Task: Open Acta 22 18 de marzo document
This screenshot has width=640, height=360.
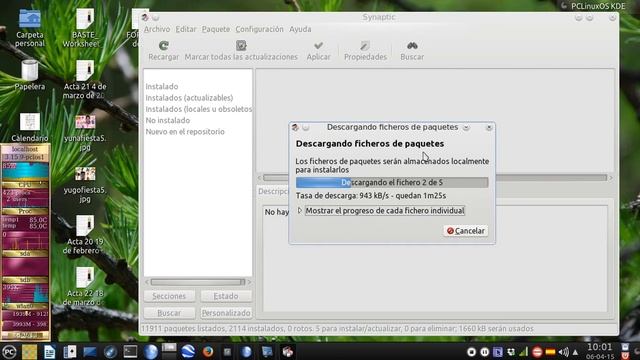Action: tap(85, 287)
